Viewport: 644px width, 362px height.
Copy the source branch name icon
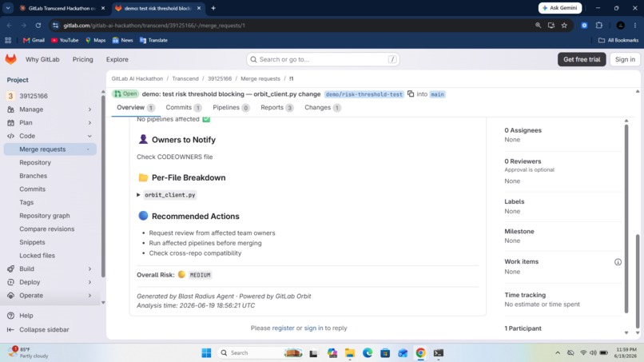(411, 94)
